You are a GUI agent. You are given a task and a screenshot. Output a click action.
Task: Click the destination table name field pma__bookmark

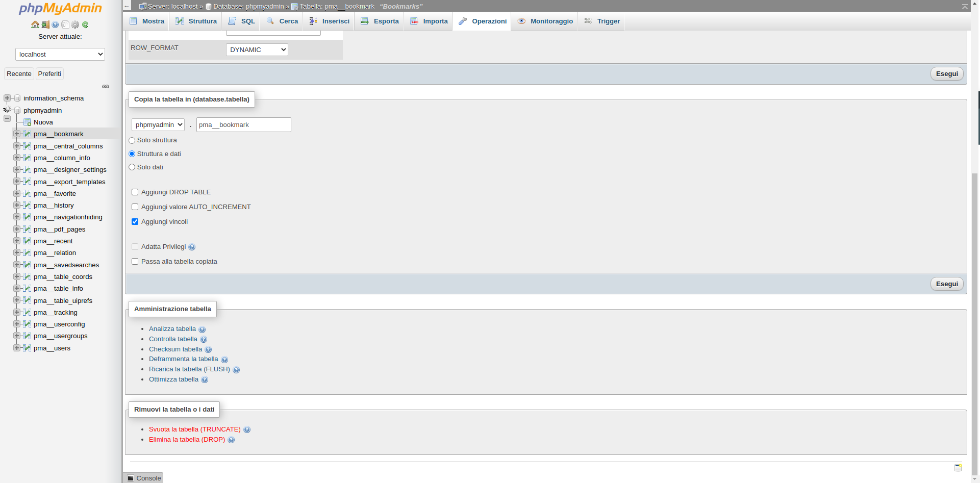243,125
